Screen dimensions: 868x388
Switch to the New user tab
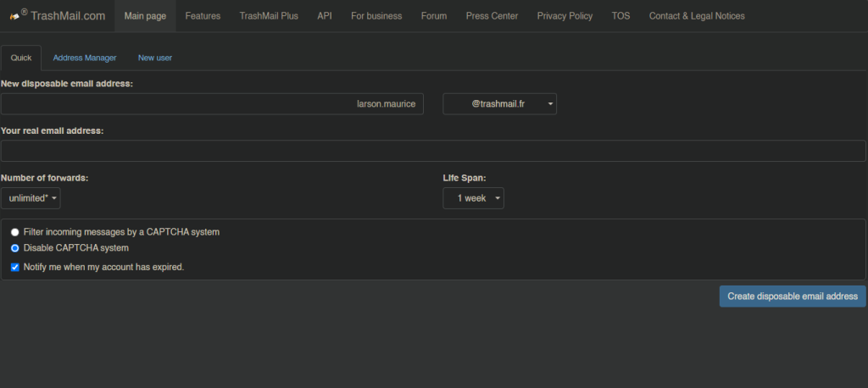[x=155, y=58]
